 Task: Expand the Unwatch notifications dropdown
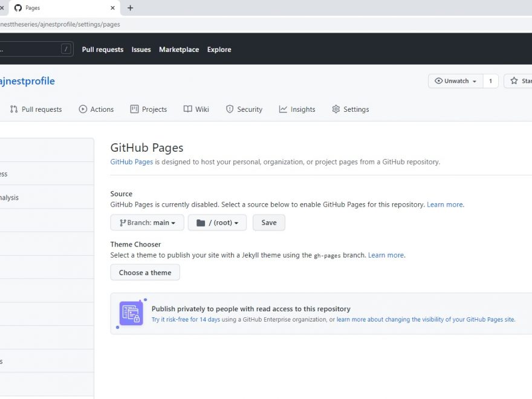coord(456,81)
